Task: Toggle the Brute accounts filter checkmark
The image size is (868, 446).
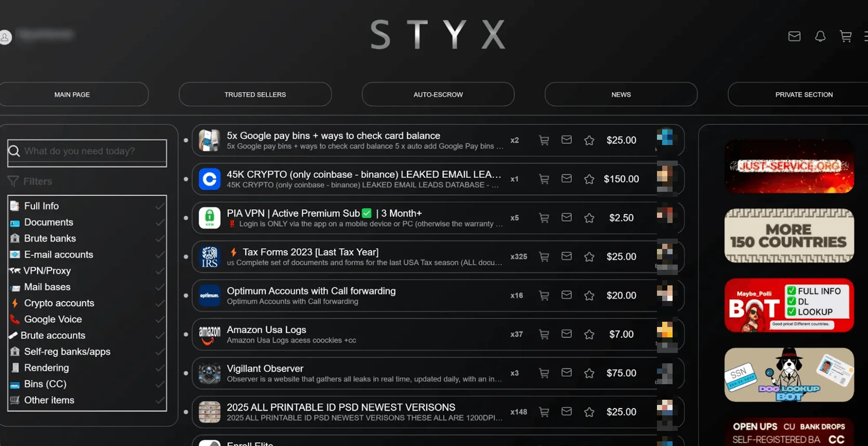Action: coord(160,335)
